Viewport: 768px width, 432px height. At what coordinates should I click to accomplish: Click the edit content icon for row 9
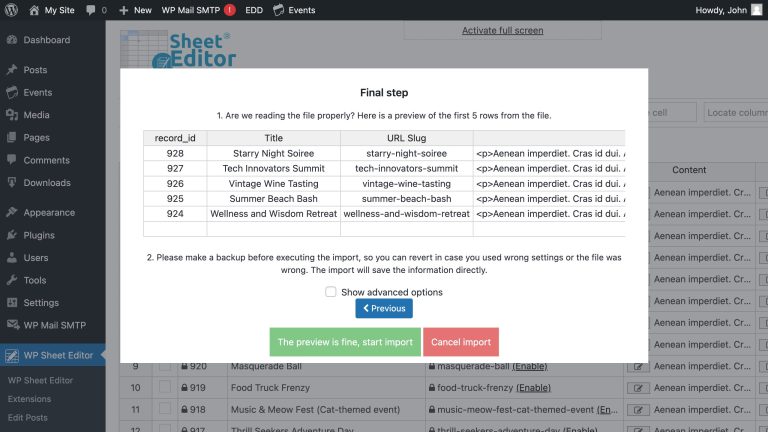click(636, 367)
